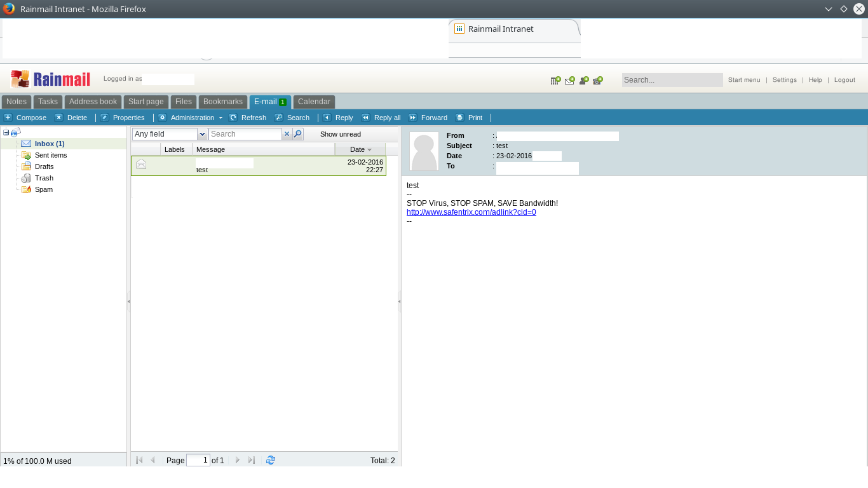Select the test message dated 23-02-2016
This screenshot has width=868, height=488.
(259, 166)
